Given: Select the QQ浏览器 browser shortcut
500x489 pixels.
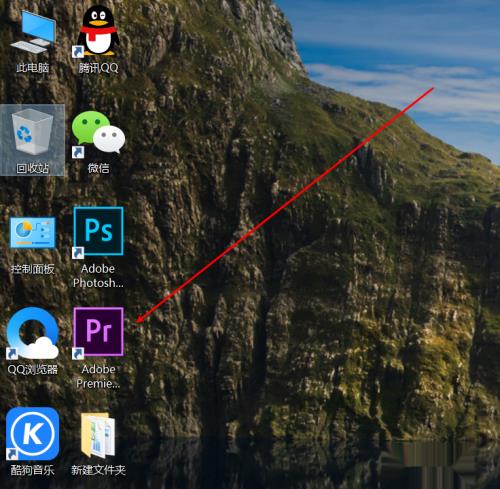Looking at the screenshot, I should click(33, 333).
